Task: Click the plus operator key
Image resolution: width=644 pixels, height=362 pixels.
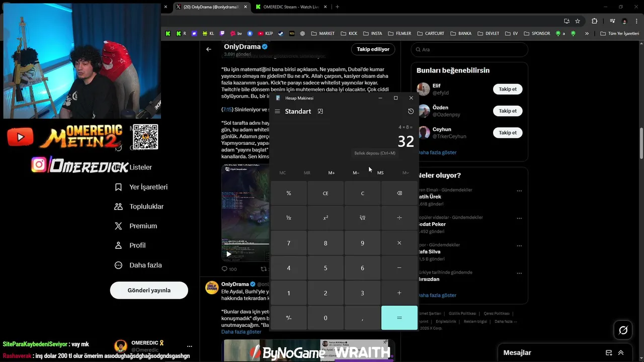Action: (x=399, y=293)
